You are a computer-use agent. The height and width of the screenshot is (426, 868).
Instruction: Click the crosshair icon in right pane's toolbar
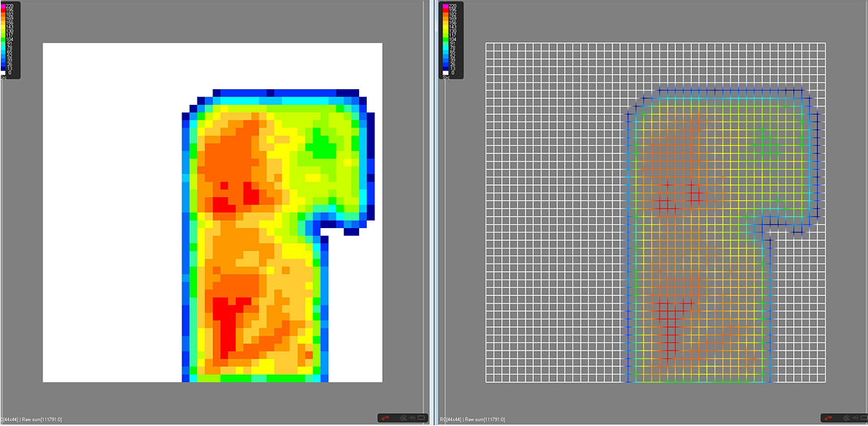pyautogui.click(x=853, y=418)
